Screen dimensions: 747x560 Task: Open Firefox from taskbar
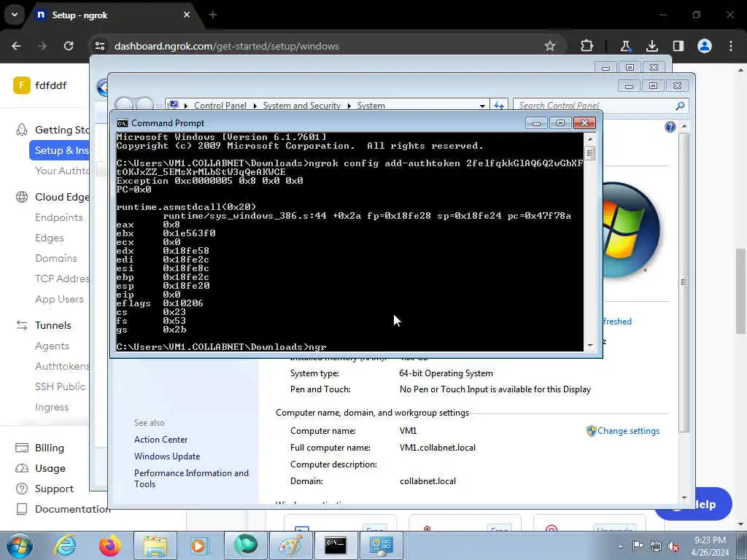click(x=110, y=545)
